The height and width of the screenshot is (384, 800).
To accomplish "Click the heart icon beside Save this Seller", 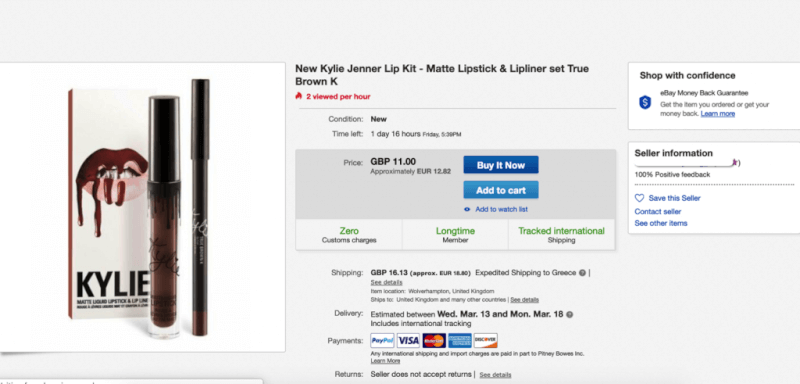I will 639,198.
